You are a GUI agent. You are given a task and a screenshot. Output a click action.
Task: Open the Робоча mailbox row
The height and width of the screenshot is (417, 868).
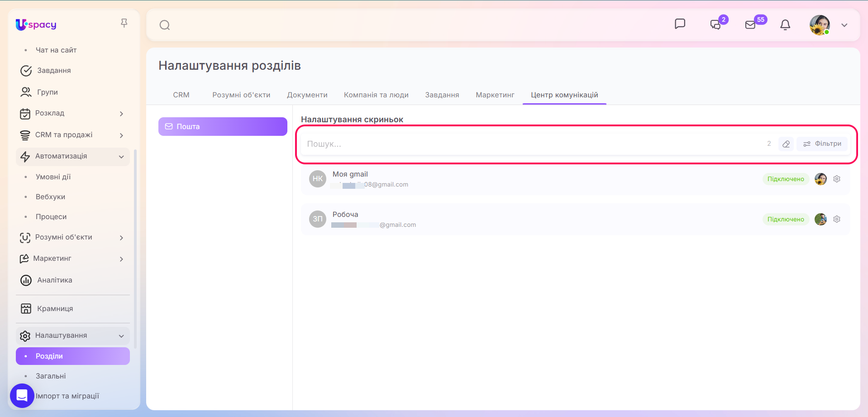point(575,219)
